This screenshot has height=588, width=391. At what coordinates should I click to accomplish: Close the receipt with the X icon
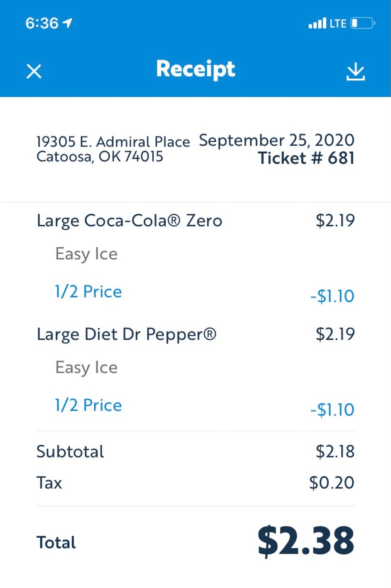pyautogui.click(x=34, y=71)
